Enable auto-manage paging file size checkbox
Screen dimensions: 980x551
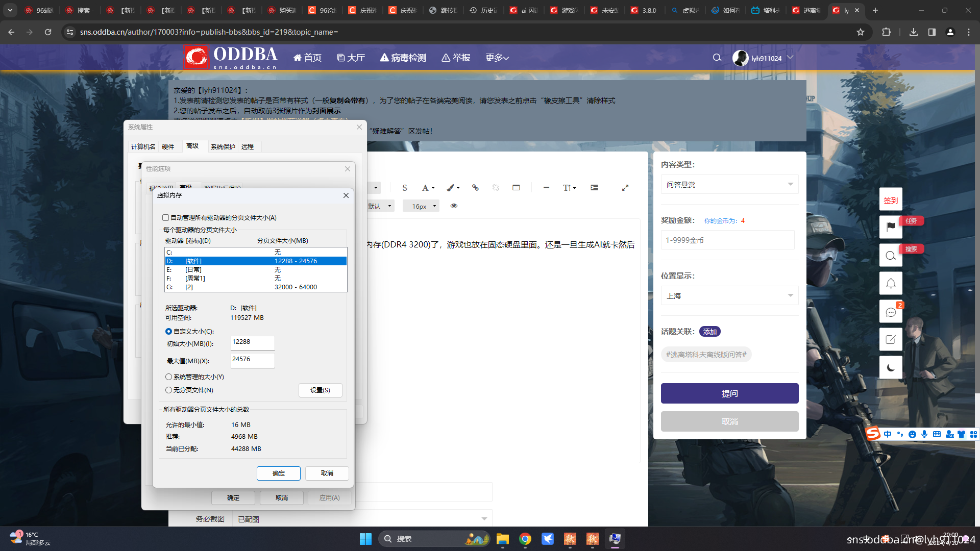[166, 218]
